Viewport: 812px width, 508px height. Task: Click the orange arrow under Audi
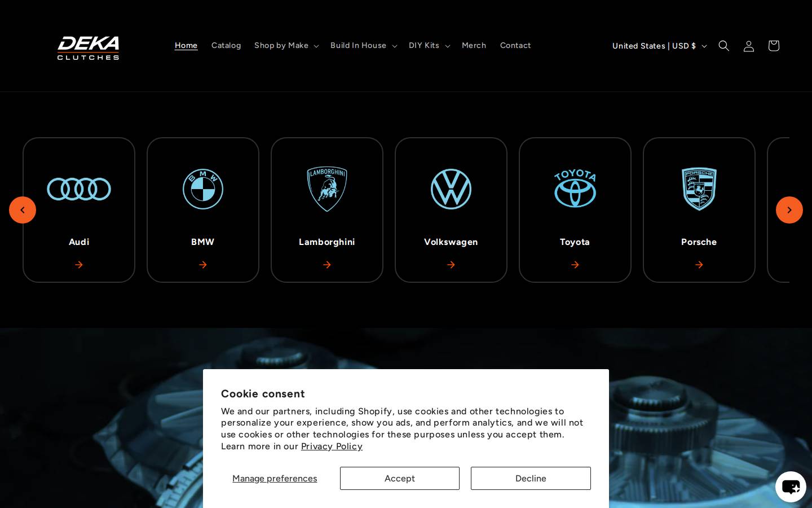(x=79, y=265)
